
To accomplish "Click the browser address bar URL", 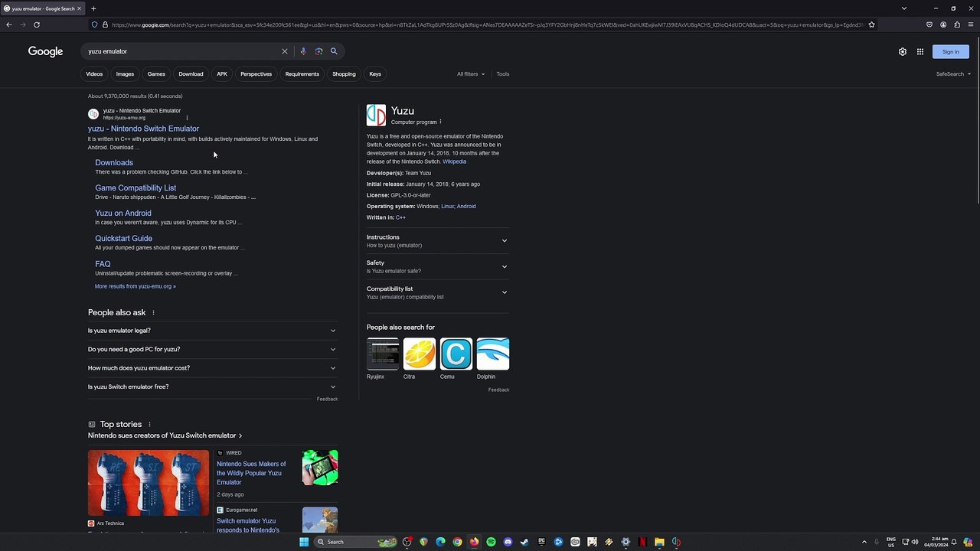I will 487,24.
